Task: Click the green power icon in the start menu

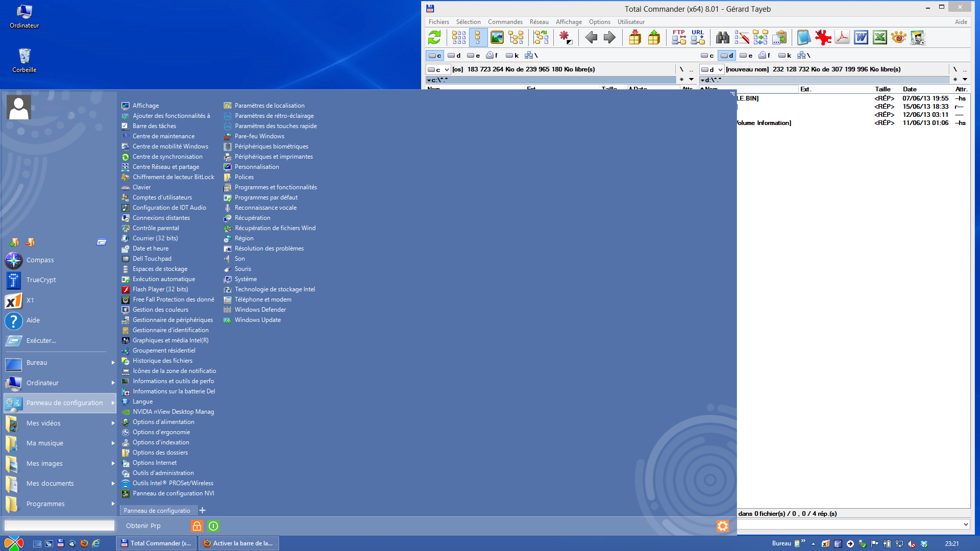Action: click(213, 526)
